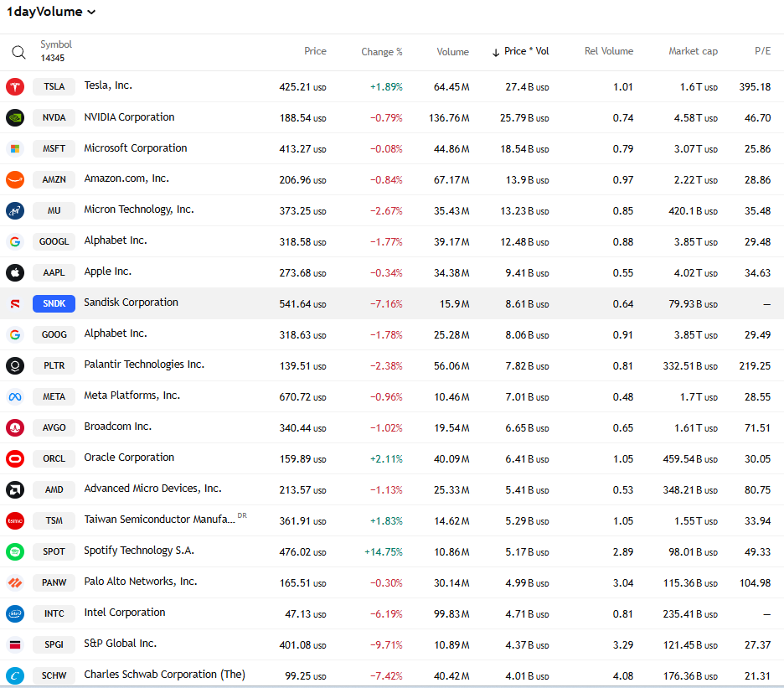This screenshot has width=784, height=688.
Task: Click the Google logo in GOOGL row
Action: [15, 241]
